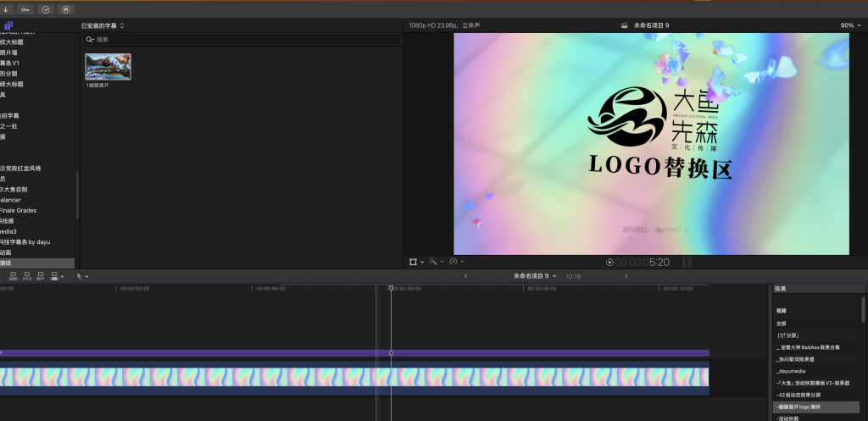The width and height of the screenshot is (868, 421).
Task: Expand the overwrite edit options arrow
Action: tap(63, 276)
